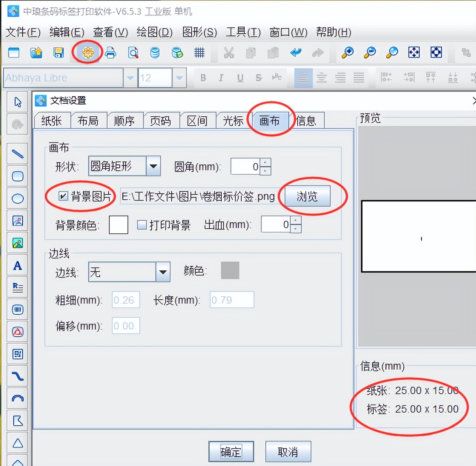Select the barcode tool in the left toolbar
476x466 pixels.
coord(17,310)
